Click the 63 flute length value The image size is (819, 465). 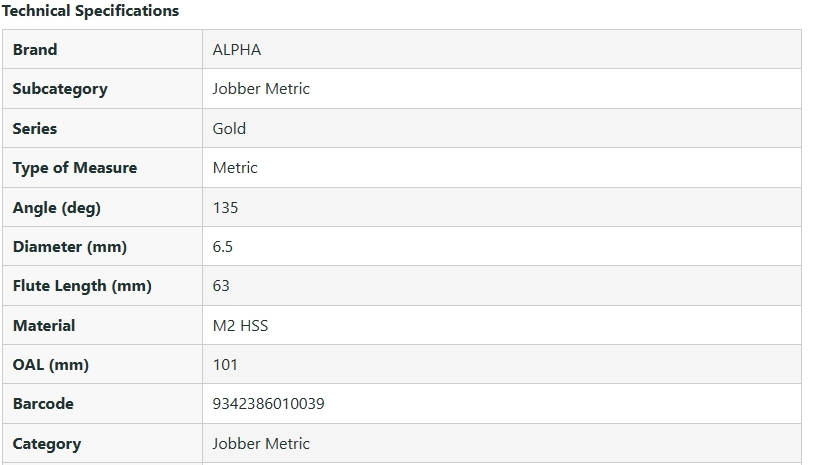[x=221, y=286]
